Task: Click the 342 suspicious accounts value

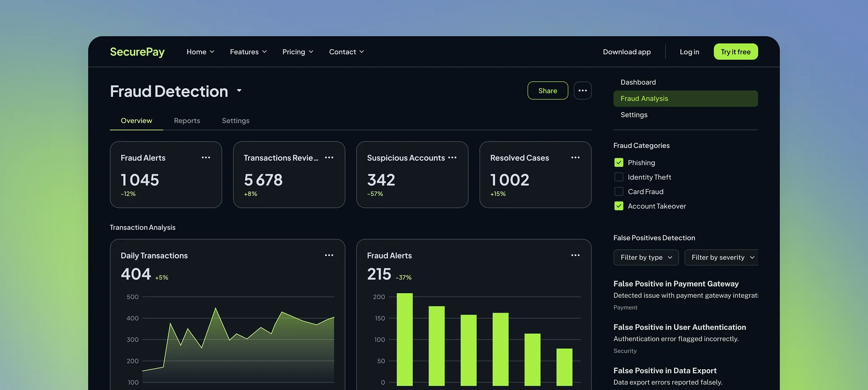Action: (x=381, y=180)
